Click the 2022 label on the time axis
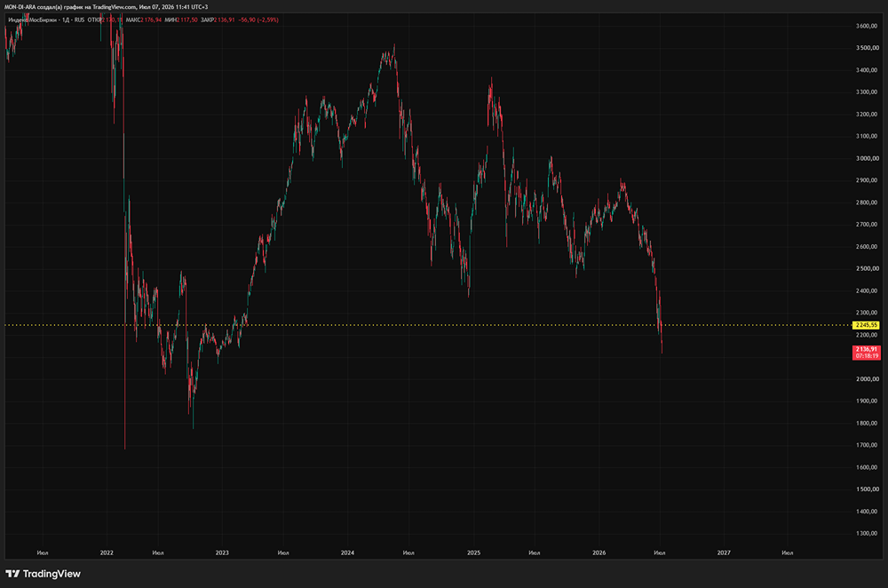The image size is (888, 588). (107, 552)
